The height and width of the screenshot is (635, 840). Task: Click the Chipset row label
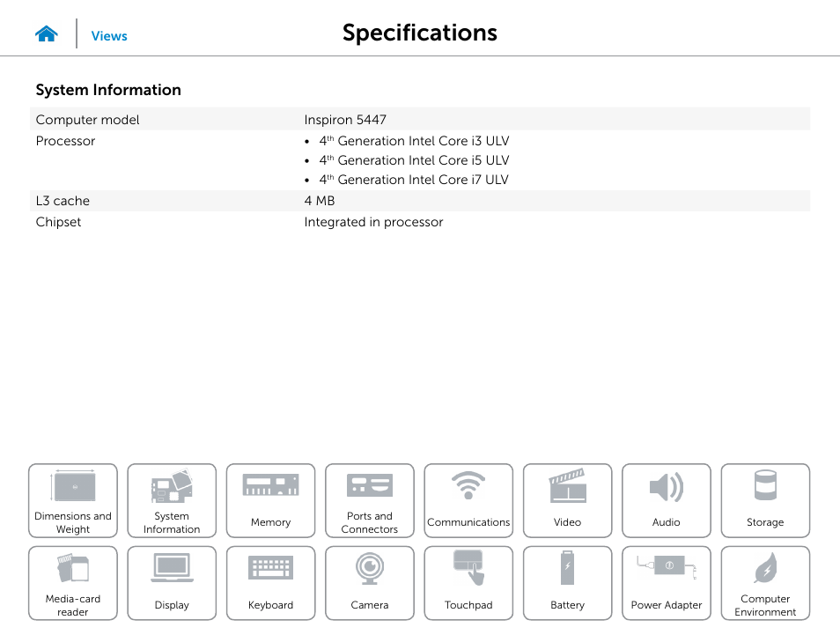point(58,222)
